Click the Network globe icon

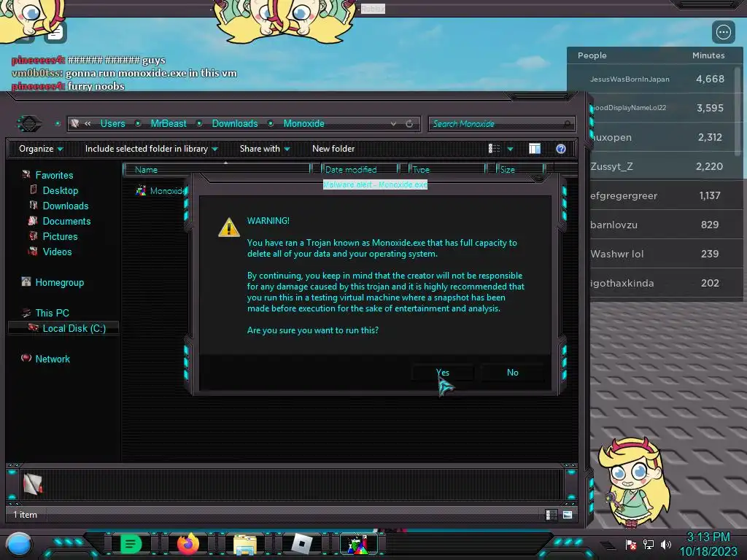click(x=26, y=358)
